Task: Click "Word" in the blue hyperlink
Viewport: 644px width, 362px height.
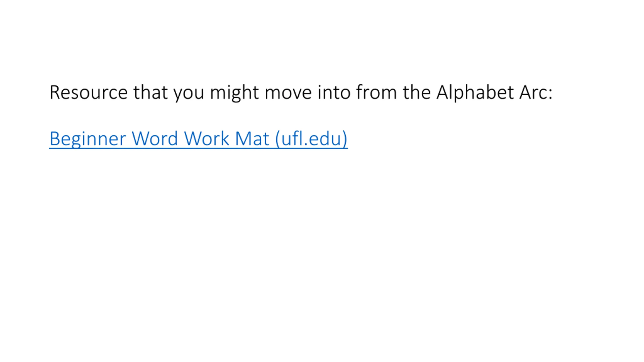Action: [x=155, y=139]
